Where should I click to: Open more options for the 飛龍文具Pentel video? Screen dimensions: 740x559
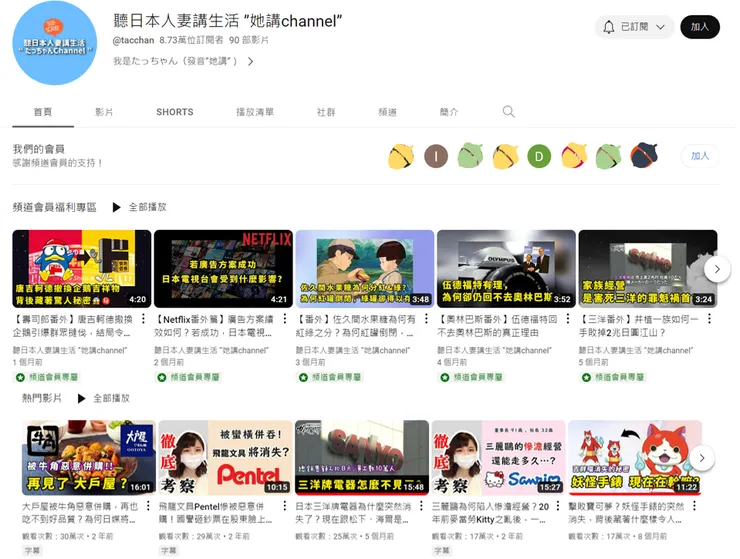pyautogui.click(x=285, y=506)
